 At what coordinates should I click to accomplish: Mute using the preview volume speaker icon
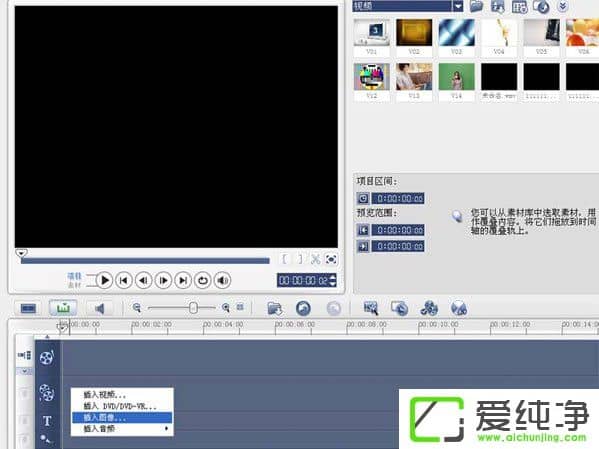(x=223, y=280)
